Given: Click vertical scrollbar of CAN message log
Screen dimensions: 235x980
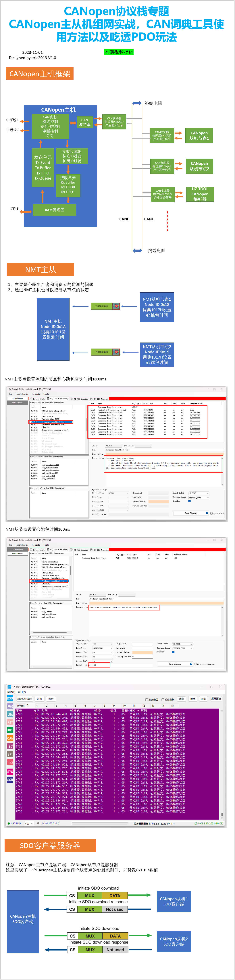Looking at the screenshot, I should pos(222,765).
